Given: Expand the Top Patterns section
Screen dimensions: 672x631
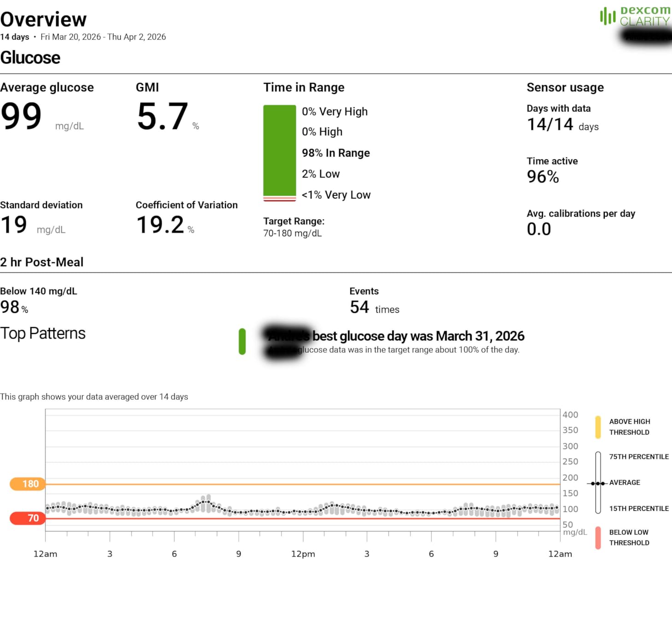Looking at the screenshot, I should click(x=43, y=333).
